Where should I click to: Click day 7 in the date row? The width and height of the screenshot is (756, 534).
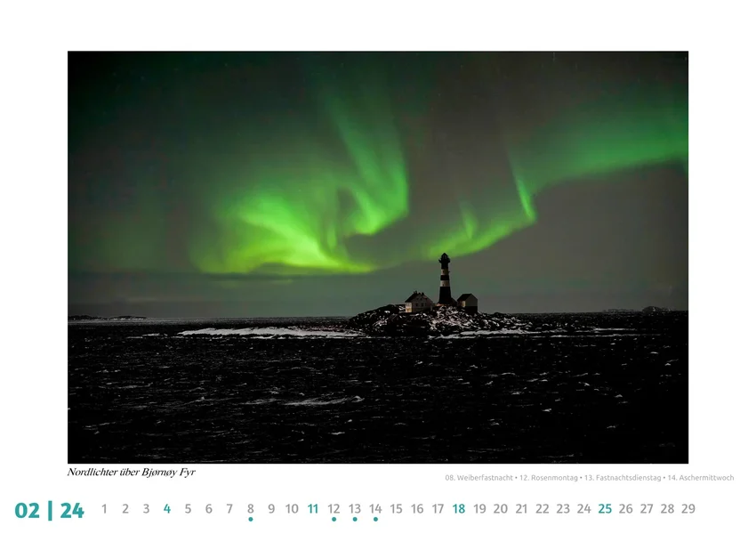coord(229,509)
